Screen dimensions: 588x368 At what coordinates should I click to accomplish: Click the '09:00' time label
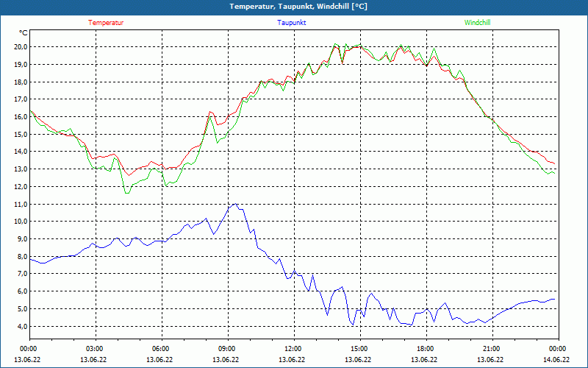[x=228, y=349]
